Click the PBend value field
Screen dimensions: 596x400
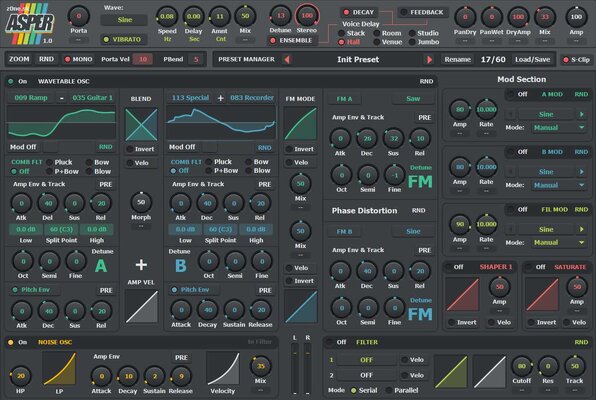(196, 59)
